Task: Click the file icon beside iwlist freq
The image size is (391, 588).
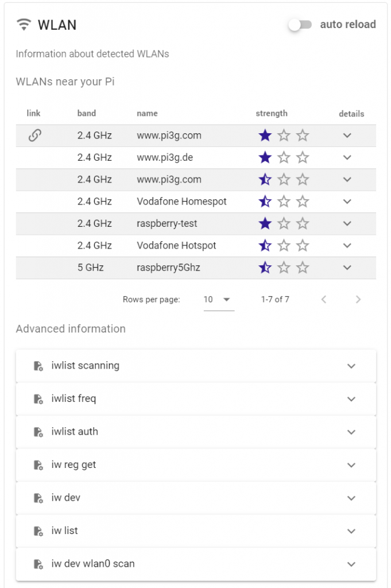Action: coord(38,399)
